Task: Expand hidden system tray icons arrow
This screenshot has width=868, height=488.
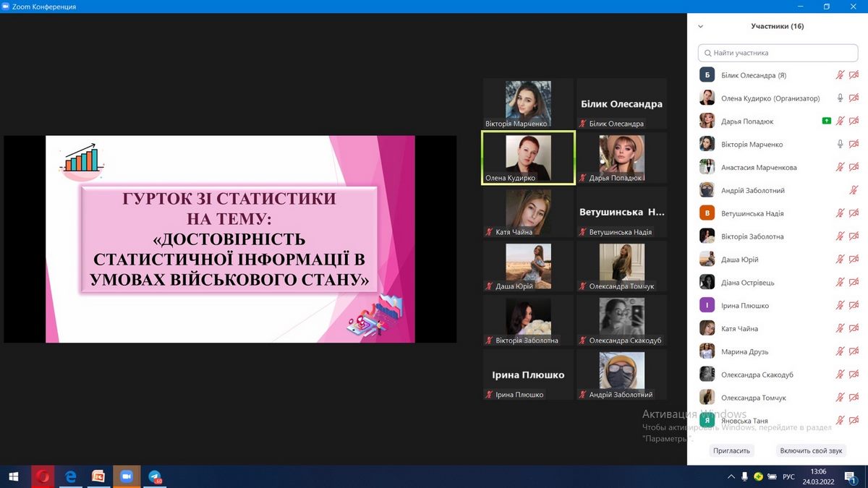Action: tap(731, 477)
